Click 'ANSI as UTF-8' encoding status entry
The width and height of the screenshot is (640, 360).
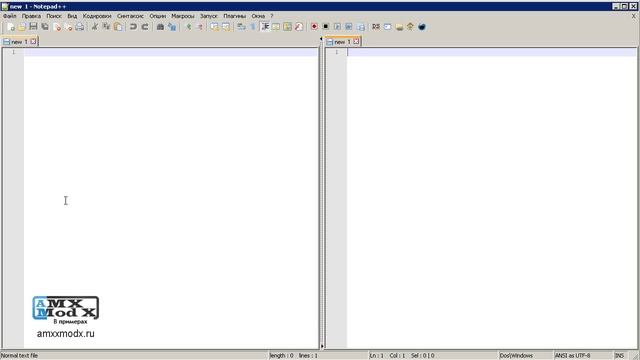coord(572,356)
